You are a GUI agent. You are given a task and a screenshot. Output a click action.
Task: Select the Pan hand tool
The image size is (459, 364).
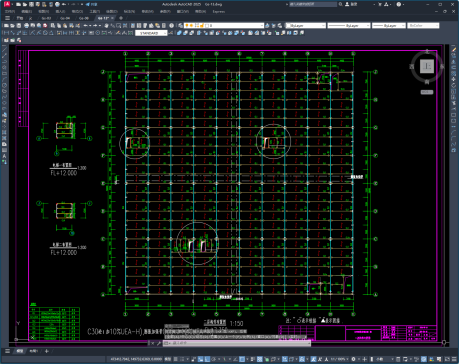point(106,25)
